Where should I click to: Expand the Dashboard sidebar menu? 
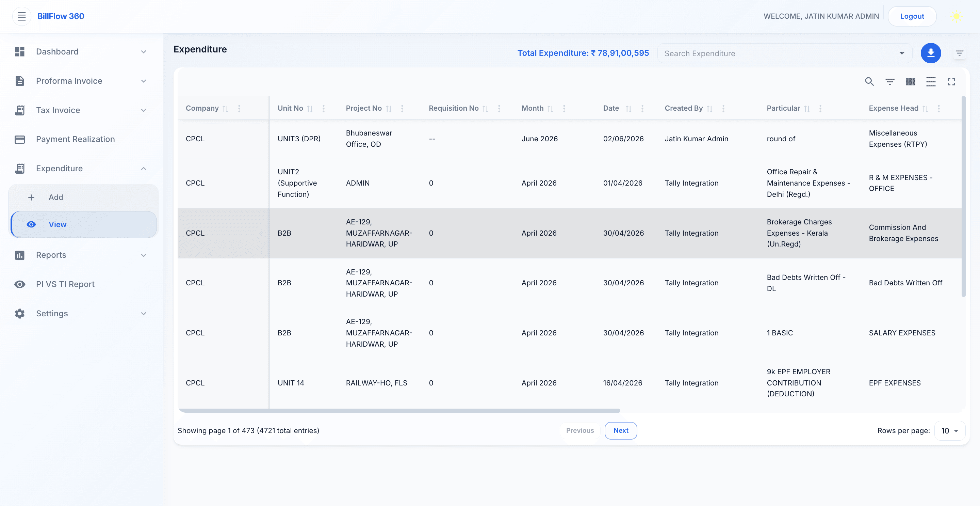(x=81, y=52)
